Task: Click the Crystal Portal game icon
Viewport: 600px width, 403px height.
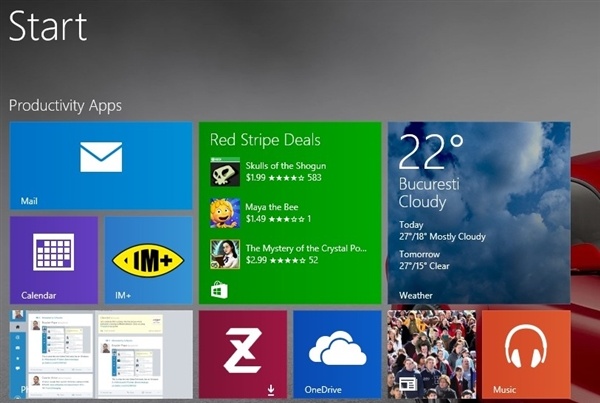Action: click(x=225, y=255)
